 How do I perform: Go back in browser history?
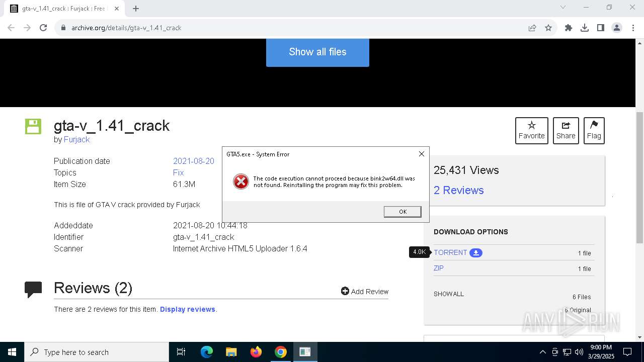(x=11, y=28)
